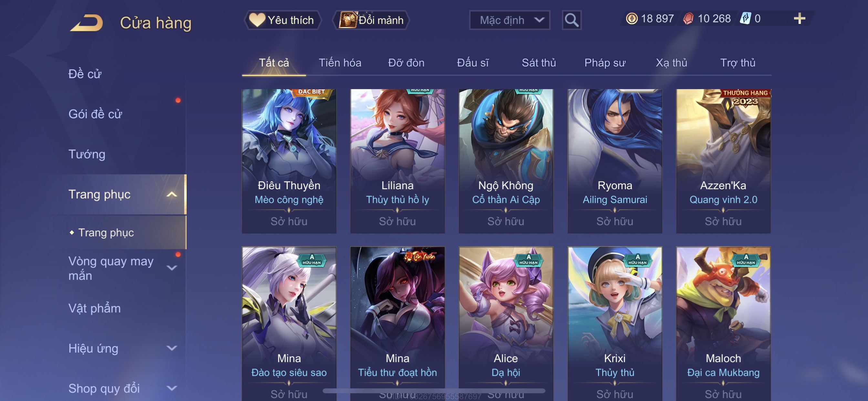868x401 pixels.
Task: Open Tướng in the sidebar
Action: coord(87,154)
